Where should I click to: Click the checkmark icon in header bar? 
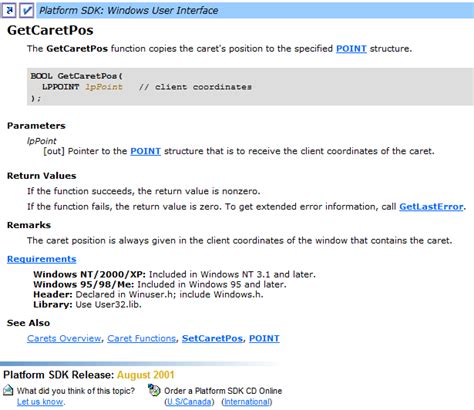(x=27, y=10)
